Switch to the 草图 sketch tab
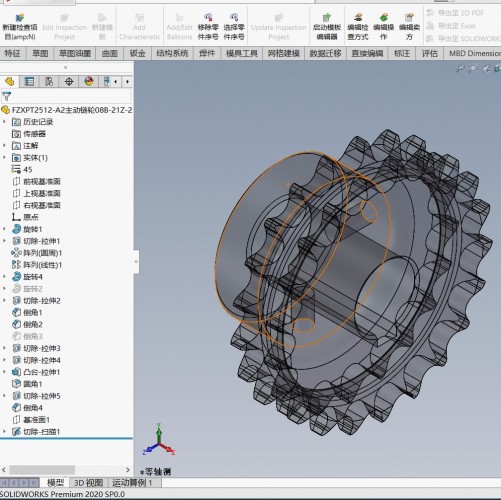The width and height of the screenshot is (501, 500). [40, 53]
